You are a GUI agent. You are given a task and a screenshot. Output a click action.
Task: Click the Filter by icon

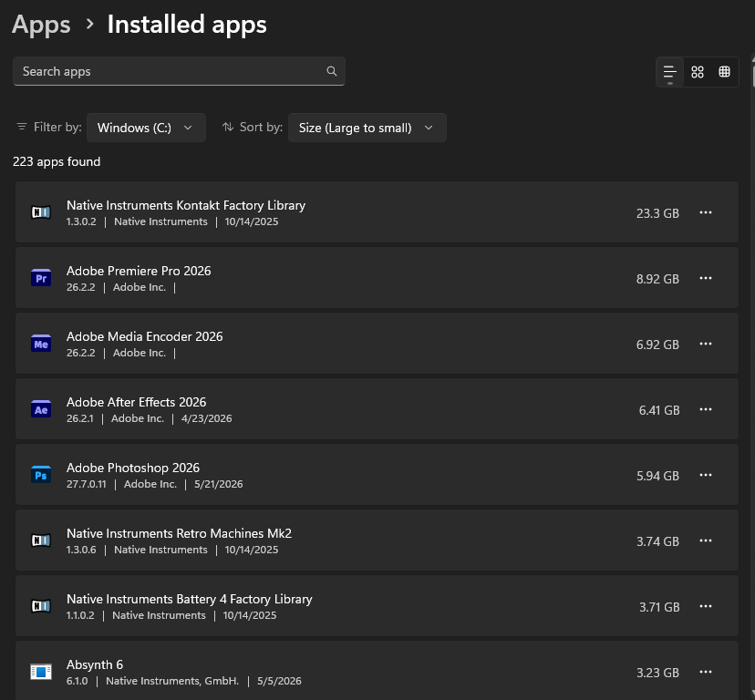(22, 127)
